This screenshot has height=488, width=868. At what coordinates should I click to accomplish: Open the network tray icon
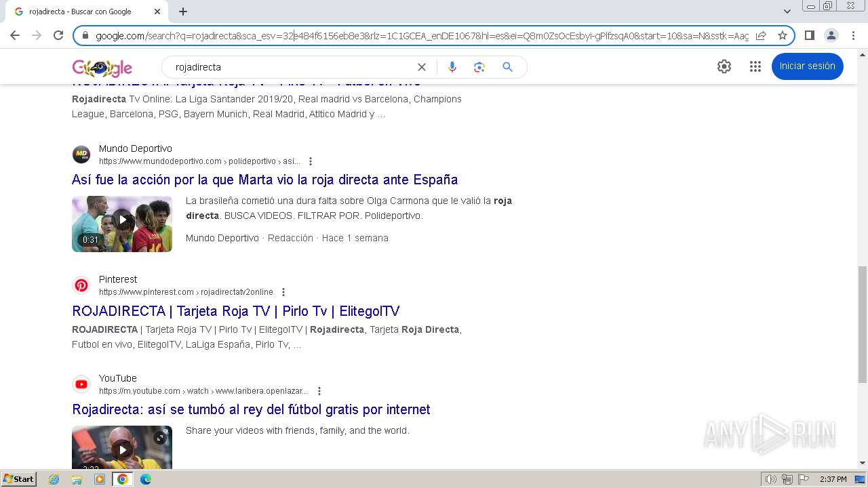(787, 479)
